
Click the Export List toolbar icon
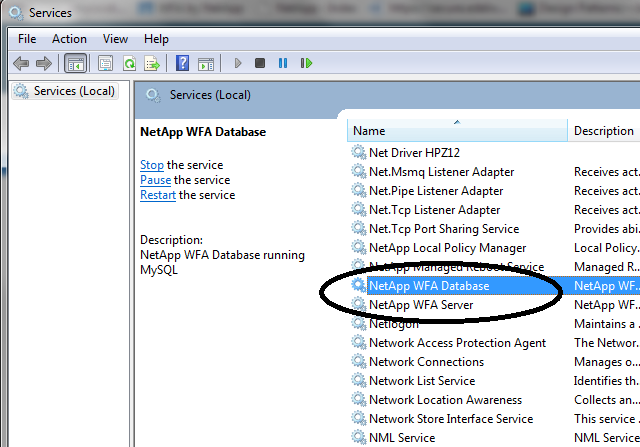click(152, 63)
